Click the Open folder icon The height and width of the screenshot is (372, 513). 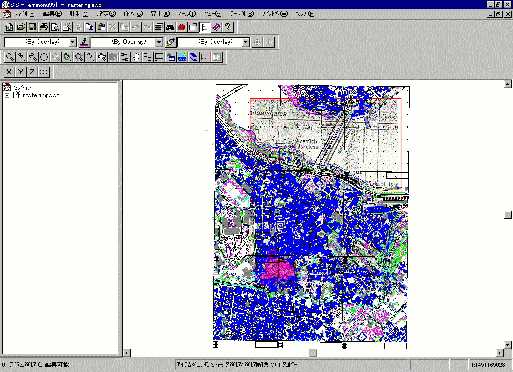pos(21,27)
